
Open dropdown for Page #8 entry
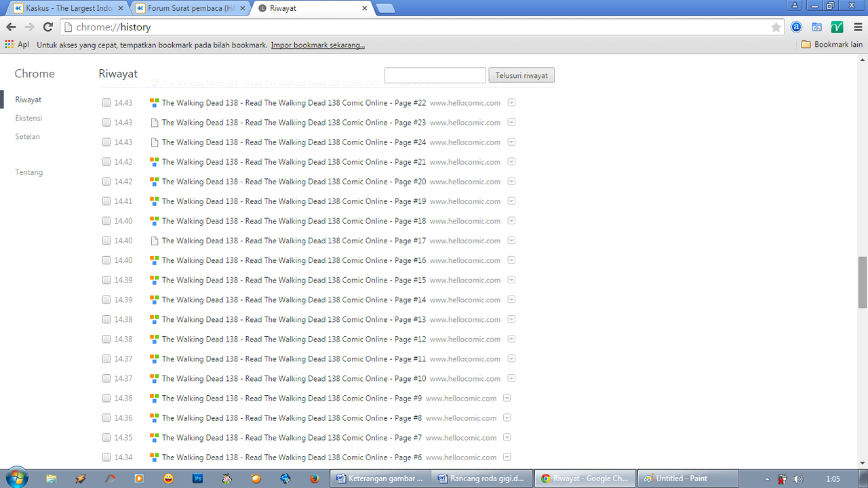click(507, 418)
